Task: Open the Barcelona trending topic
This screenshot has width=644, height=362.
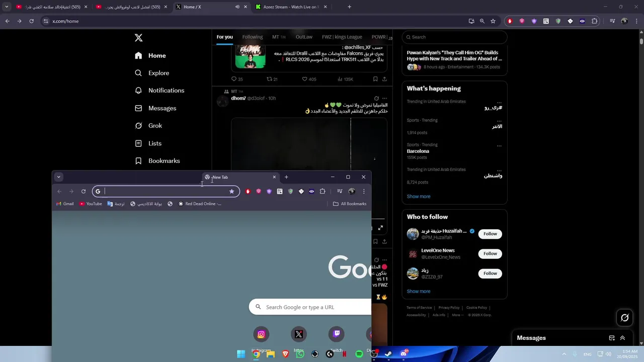Action: click(418, 151)
